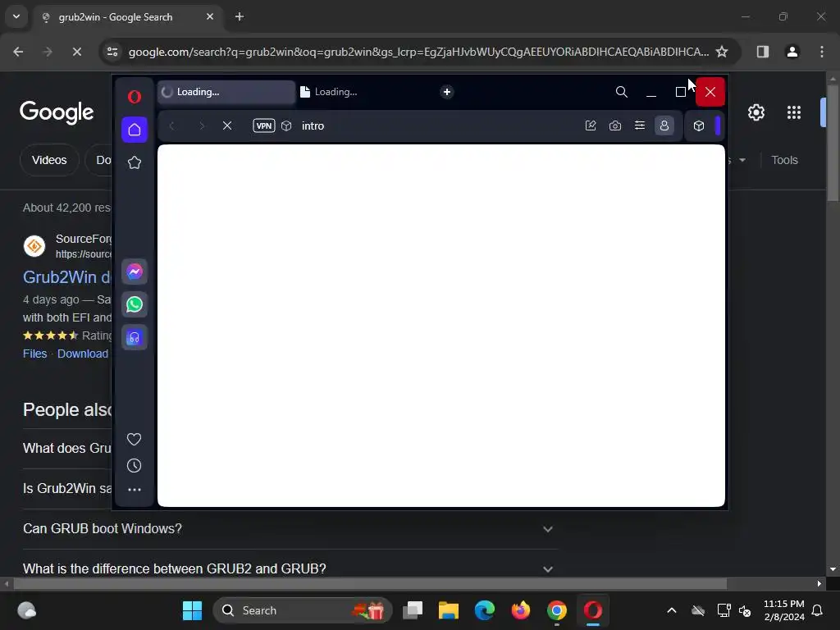Open Messenger in Opera sidebar
The image size is (840, 630).
(x=134, y=272)
